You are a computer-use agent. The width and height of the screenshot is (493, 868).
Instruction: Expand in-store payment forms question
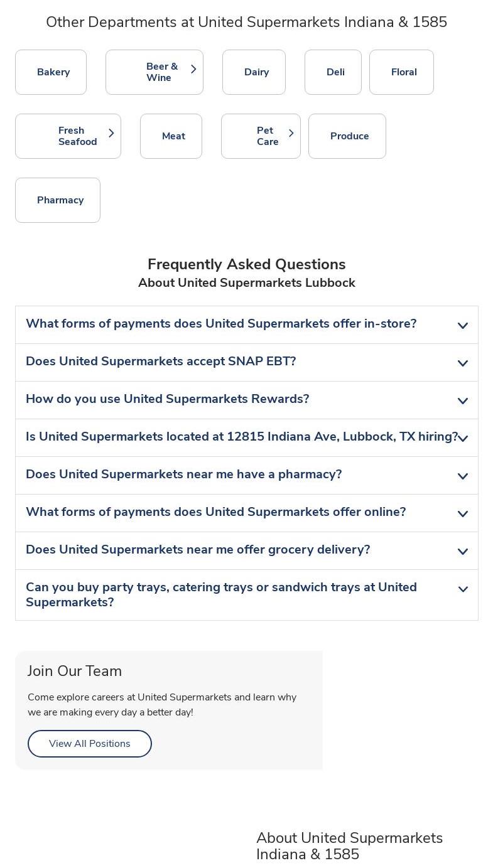point(246,324)
